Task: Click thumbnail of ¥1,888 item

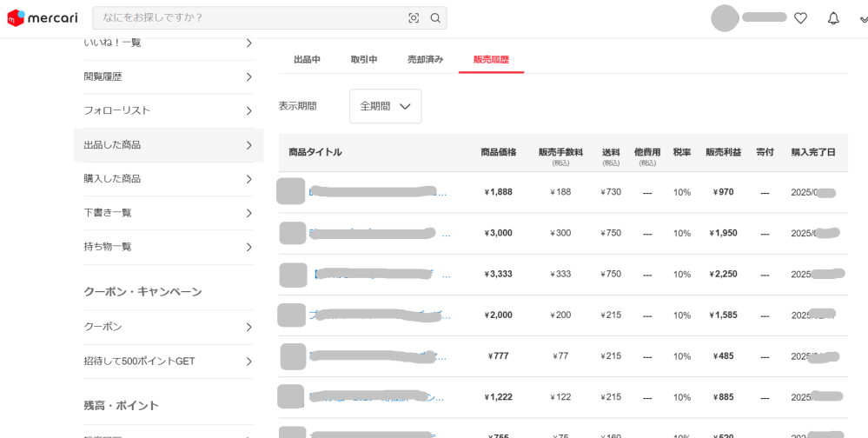Action: pos(290,191)
